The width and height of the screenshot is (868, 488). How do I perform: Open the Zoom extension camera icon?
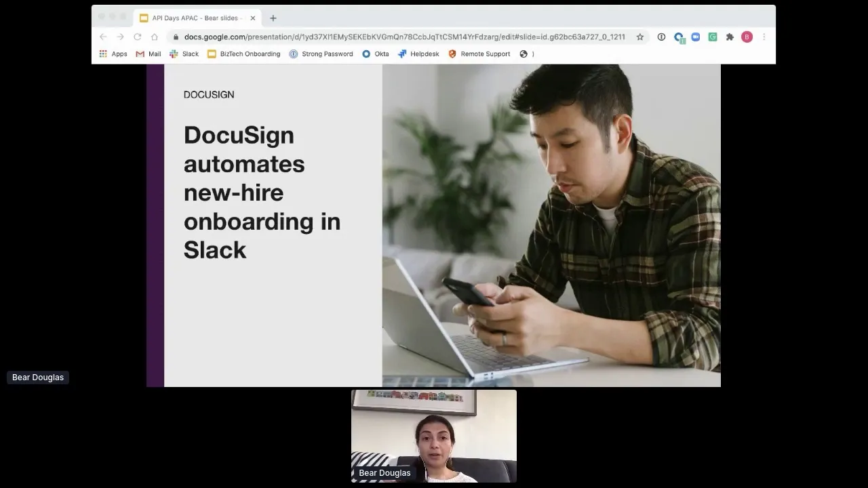696,37
